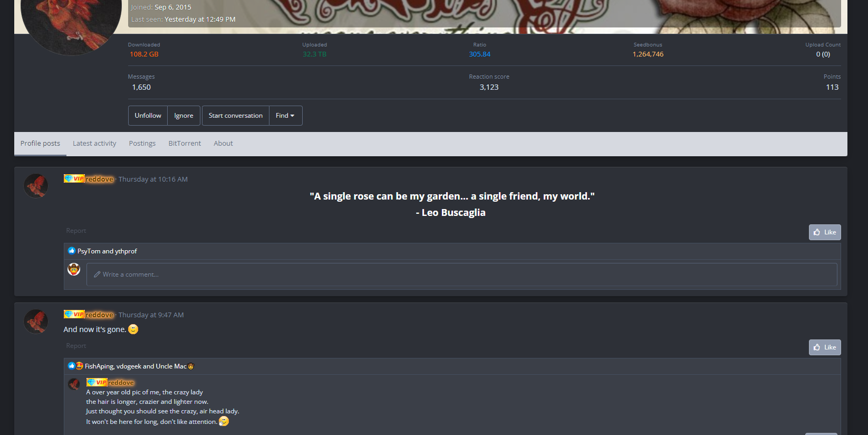Click the VIP badge on the 9:47 AM post
The height and width of the screenshot is (435, 868).
tap(74, 315)
